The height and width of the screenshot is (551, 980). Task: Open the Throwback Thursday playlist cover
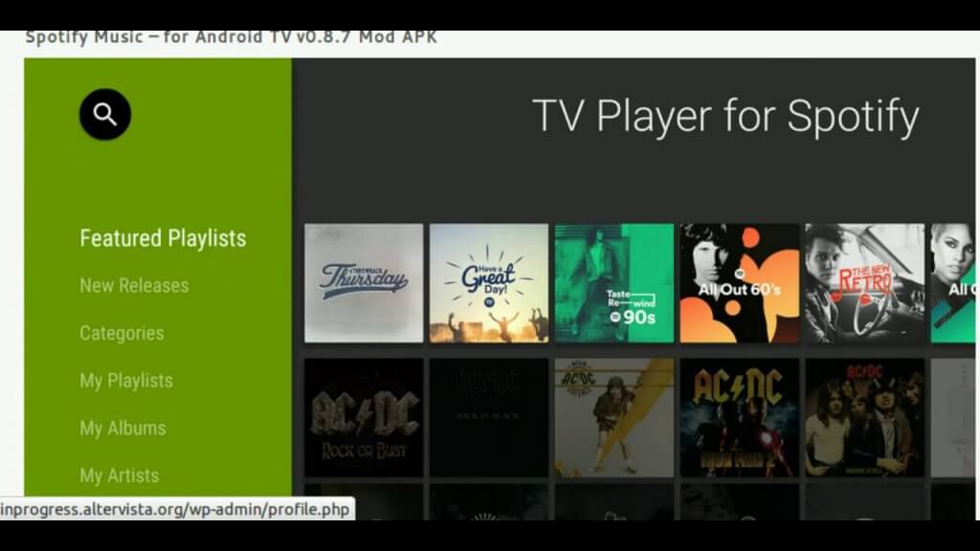click(x=364, y=283)
